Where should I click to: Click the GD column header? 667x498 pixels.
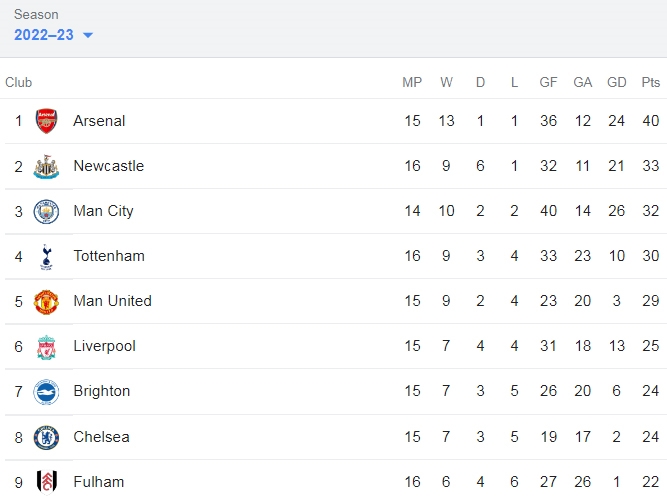616,82
